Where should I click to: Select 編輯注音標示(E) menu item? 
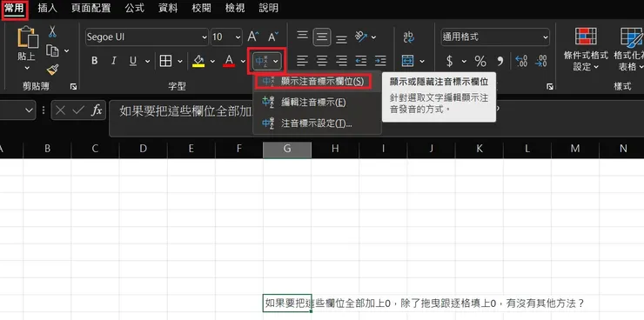(317, 102)
